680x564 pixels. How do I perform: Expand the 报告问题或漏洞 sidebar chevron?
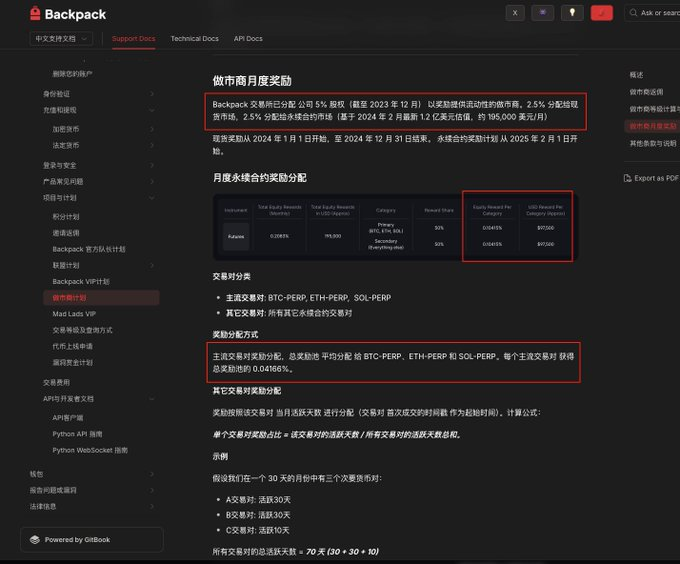(152, 490)
